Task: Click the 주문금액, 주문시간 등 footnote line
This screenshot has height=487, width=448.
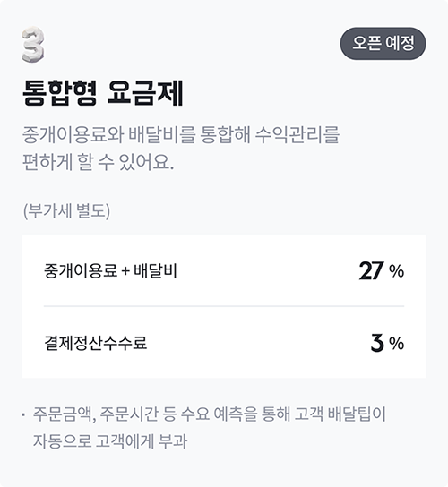Action: pos(210,414)
